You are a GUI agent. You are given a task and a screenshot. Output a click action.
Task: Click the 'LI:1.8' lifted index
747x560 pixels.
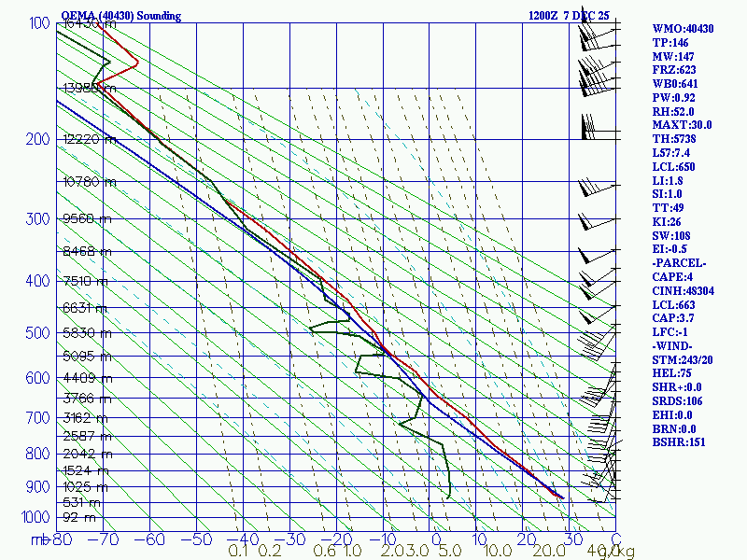click(668, 180)
